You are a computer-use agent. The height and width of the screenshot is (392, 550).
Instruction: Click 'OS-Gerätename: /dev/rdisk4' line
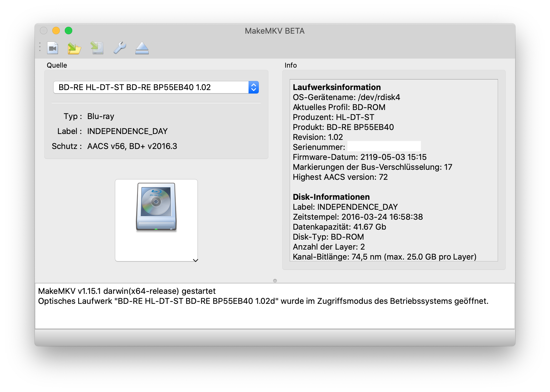point(346,97)
